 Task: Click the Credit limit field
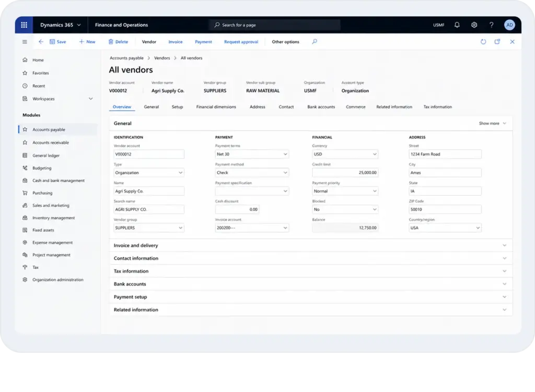pyautogui.click(x=345, y=172)
